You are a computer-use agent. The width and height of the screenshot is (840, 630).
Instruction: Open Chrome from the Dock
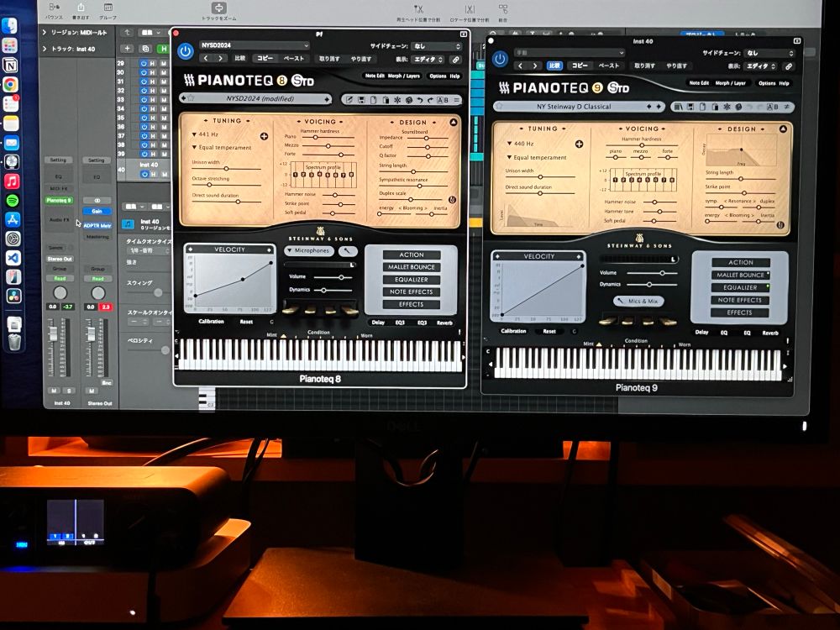point(11,85)
